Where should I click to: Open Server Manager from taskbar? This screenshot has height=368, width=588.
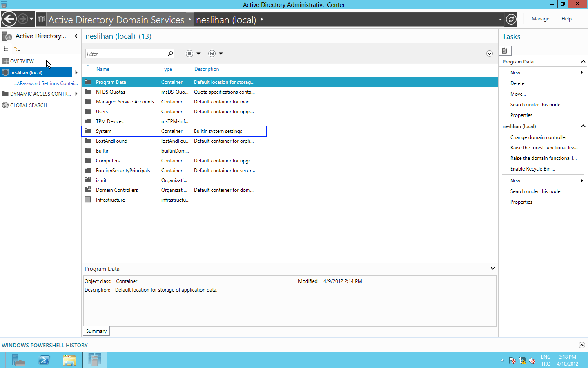18,360
